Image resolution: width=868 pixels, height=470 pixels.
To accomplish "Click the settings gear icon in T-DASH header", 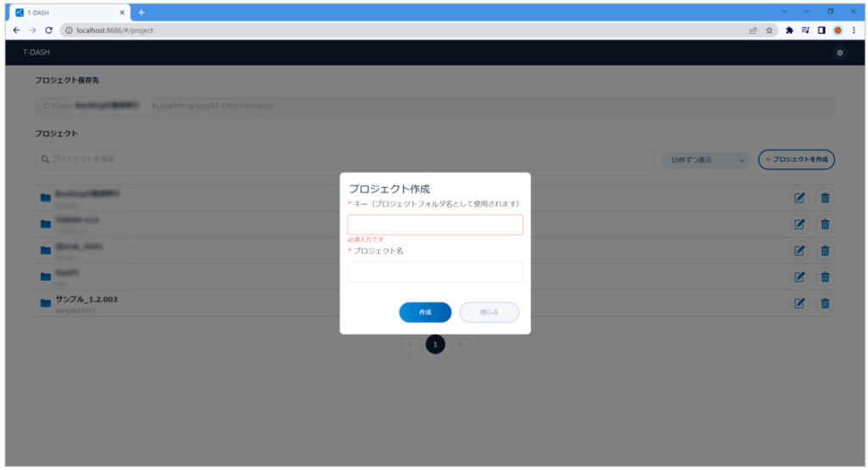I will click(839, 53).
